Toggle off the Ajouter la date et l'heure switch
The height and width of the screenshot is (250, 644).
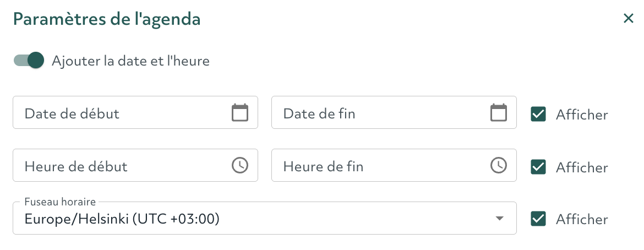click(x=29, y=61)
